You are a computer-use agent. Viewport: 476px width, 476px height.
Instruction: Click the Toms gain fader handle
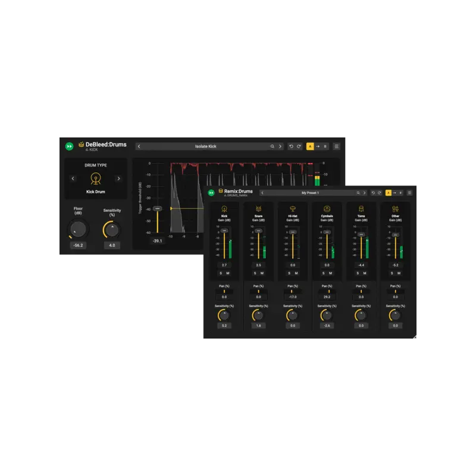[361, 234]
